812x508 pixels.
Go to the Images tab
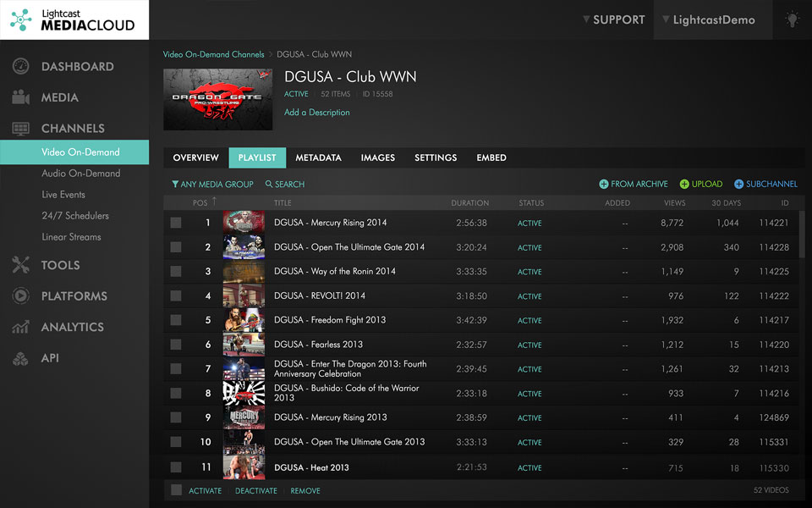pyautogui.click(x=378, y=157)
